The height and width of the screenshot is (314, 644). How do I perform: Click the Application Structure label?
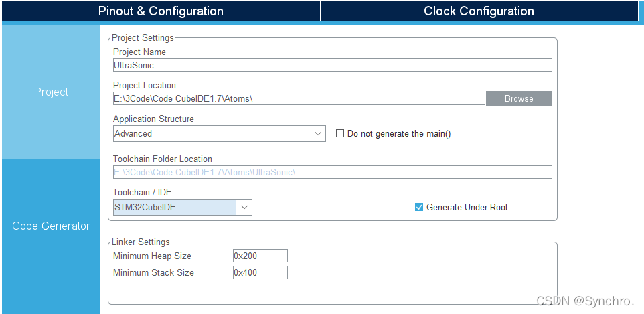coord(153,119)
